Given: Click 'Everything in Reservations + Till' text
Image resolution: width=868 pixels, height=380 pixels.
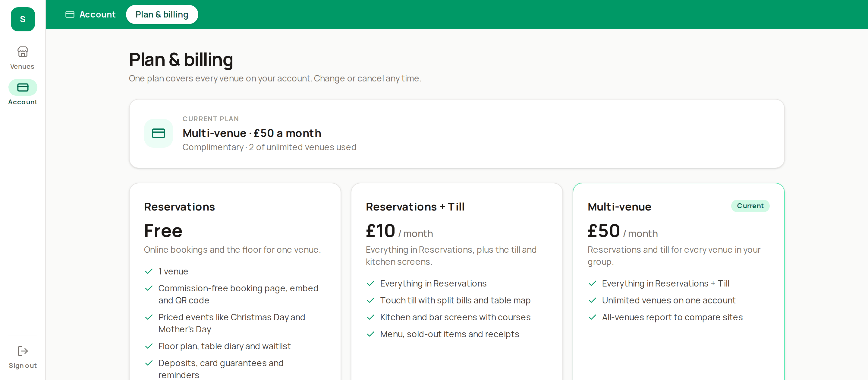Looking at the screenshot, I should (x=665, y=283).
